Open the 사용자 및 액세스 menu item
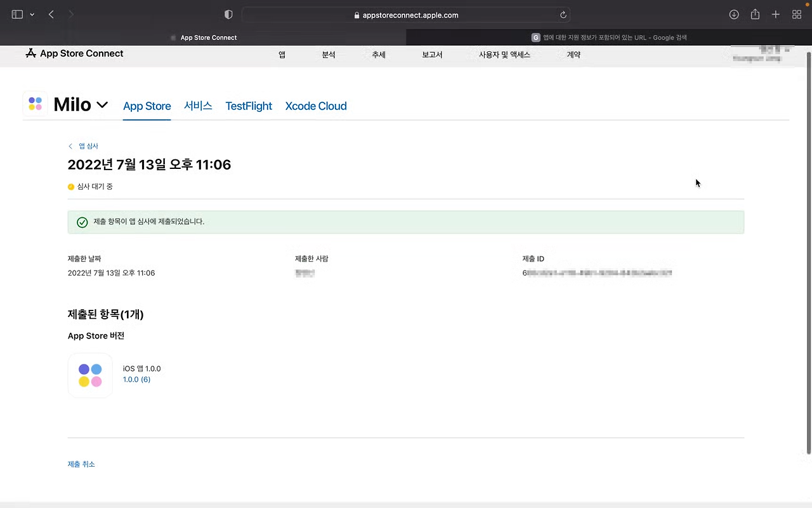The image size is (812, 508). (504, 55)
